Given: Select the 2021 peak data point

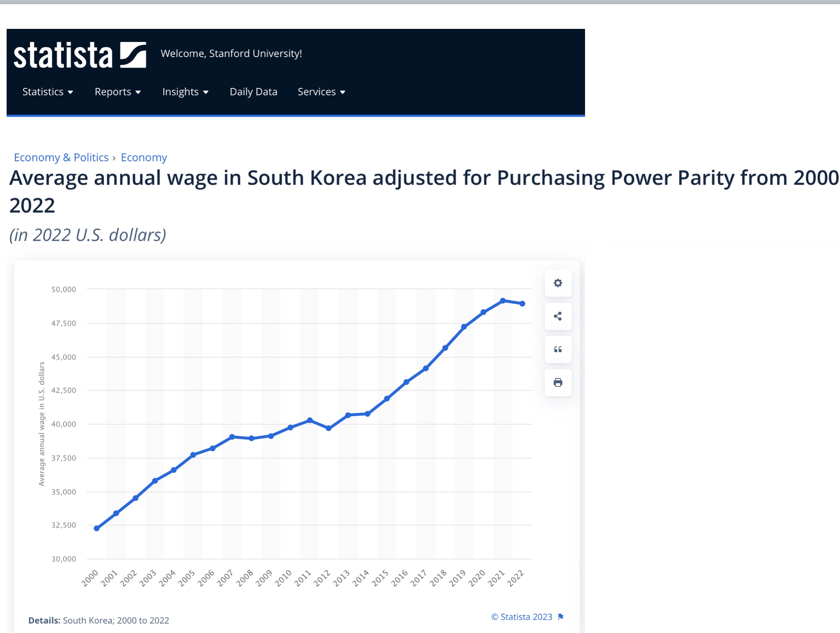Looking at the screenshot, I should [503, 300].
